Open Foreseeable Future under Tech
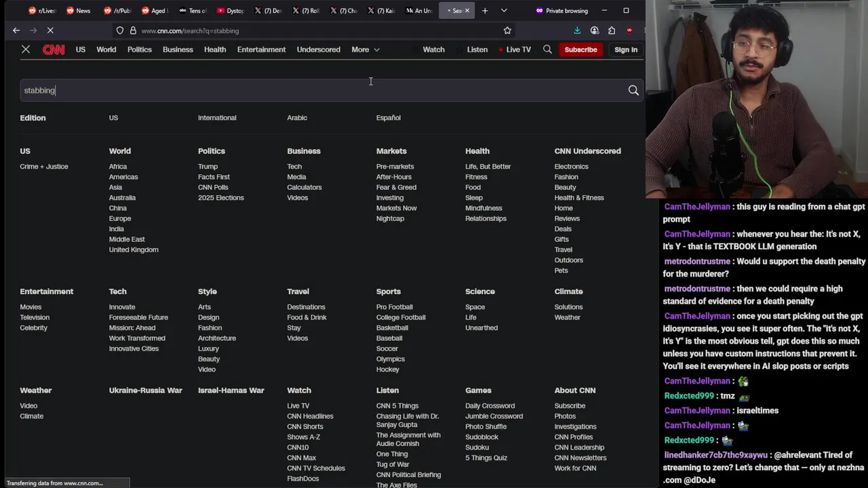 (138, 317)
